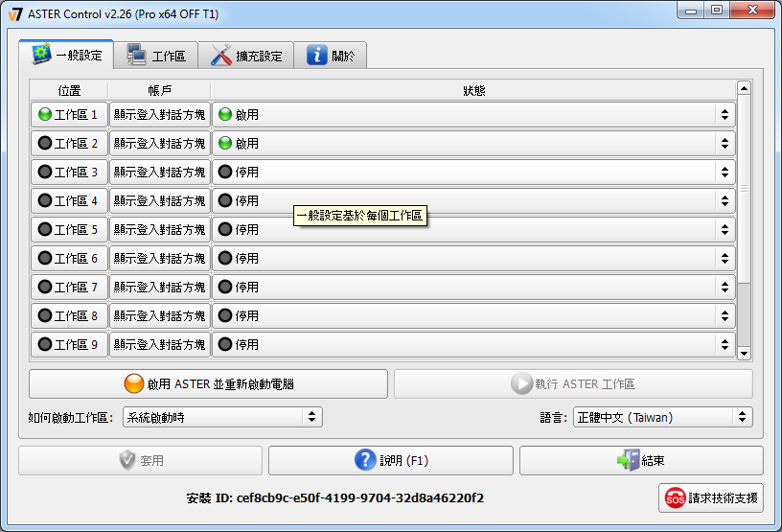Open the 如何啟動工作區 dropdown showing 系統啟動時
The height and width of the screenshot is (532, 782).
[x=222, y=417]
